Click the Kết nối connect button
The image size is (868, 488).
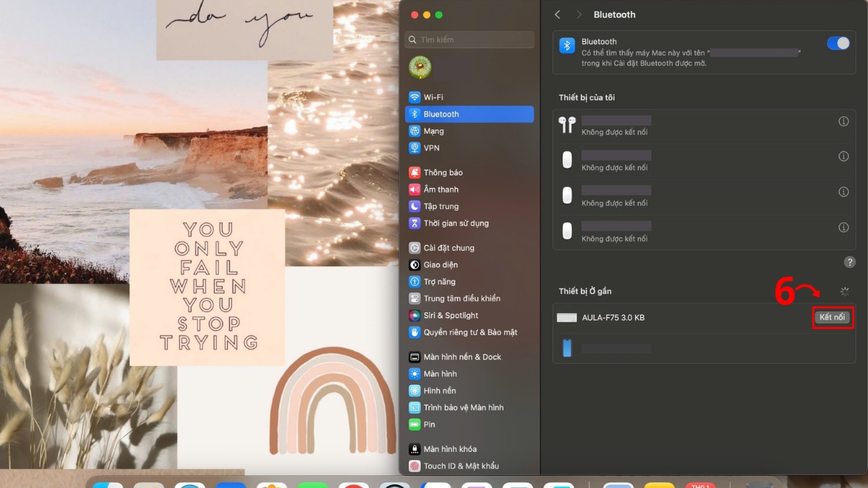[x=832, y=317]
